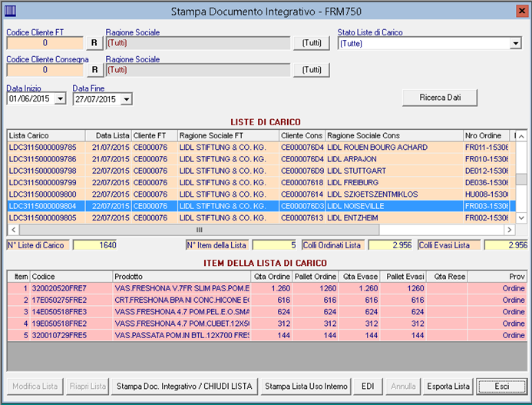Click the Data Fine date 27/07/2015
This screenshot has width=532, height=405.
point(96,100)
